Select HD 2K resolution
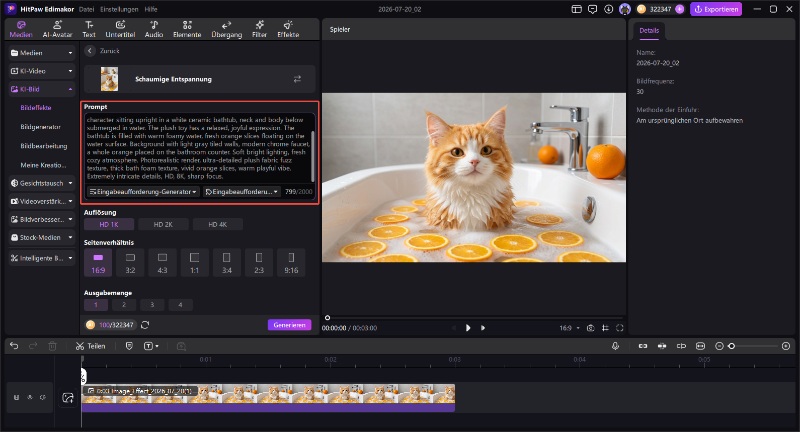Viewport: 800px width, 432px height. pos(163,224)
